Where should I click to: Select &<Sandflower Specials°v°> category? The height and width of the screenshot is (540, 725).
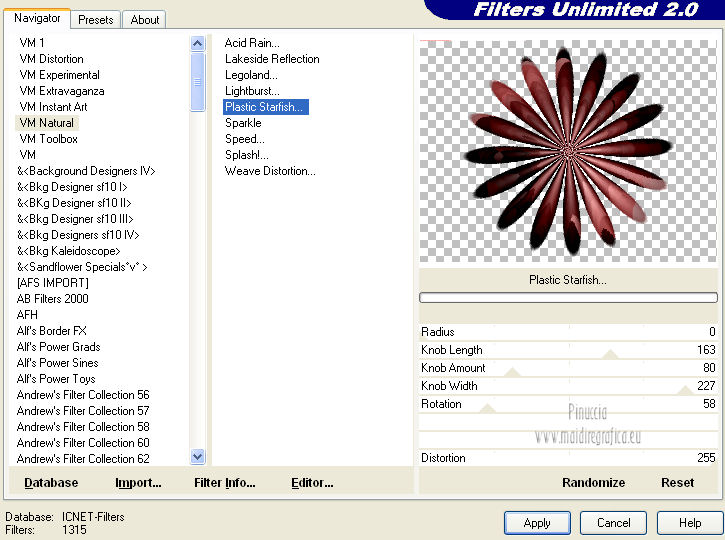click(82, 267)
